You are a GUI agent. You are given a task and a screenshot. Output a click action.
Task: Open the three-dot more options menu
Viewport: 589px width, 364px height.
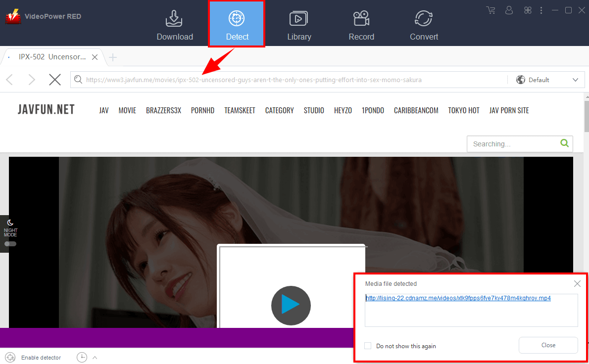coord(541,10)
